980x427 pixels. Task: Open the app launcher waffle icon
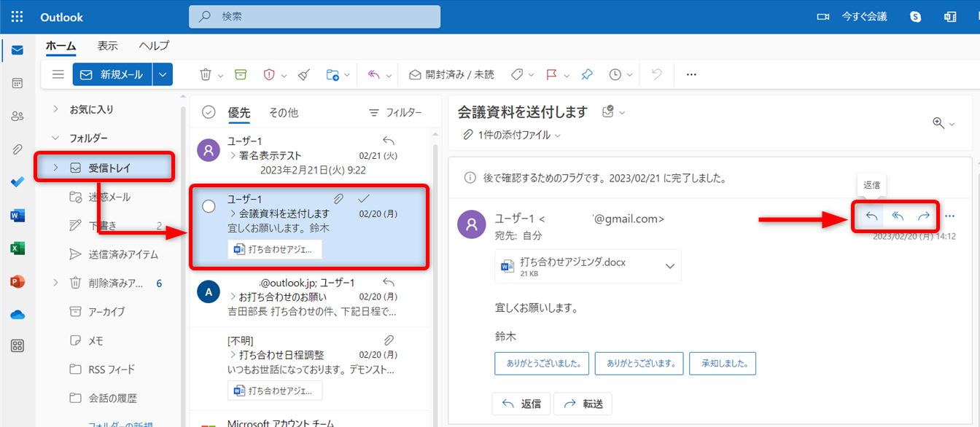(x=17, y=17)
